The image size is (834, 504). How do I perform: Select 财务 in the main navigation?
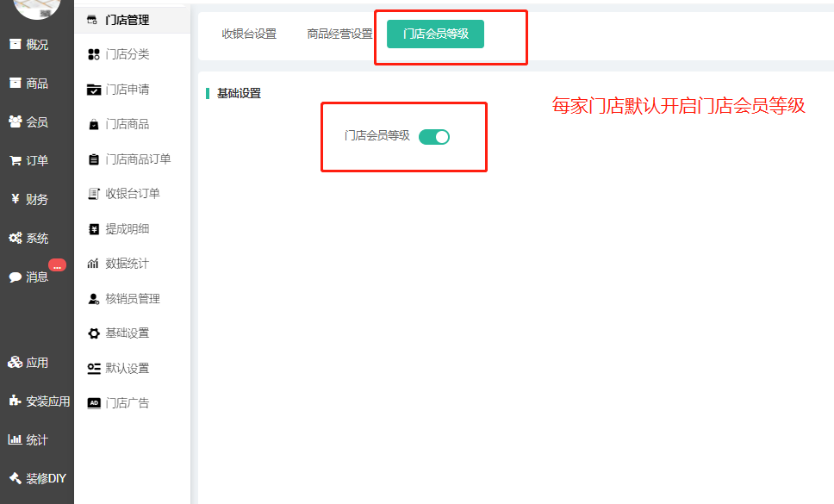37,199
